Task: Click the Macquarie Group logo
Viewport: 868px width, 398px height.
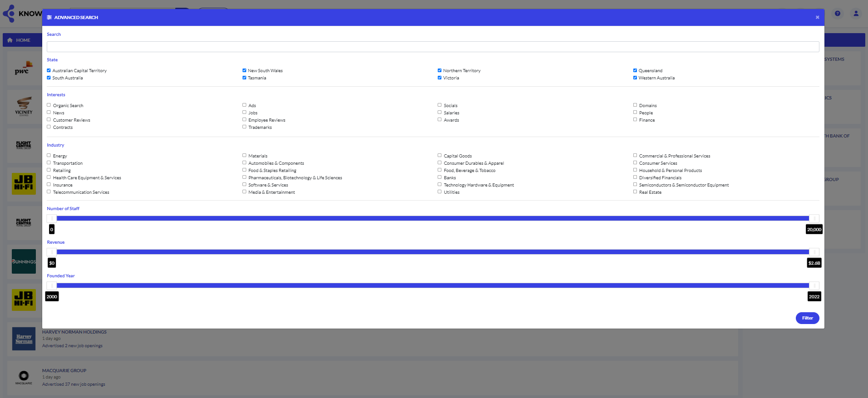Action: click(x=24, y=377)
